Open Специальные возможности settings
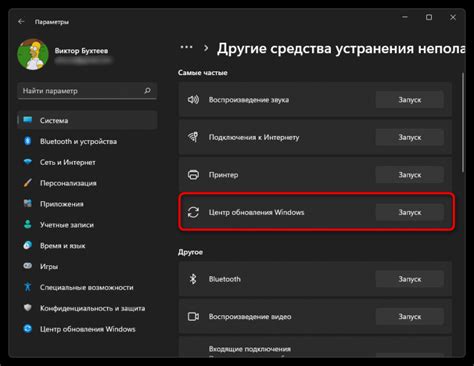Viewport: 474px width, 366px height. click(87, 287)
